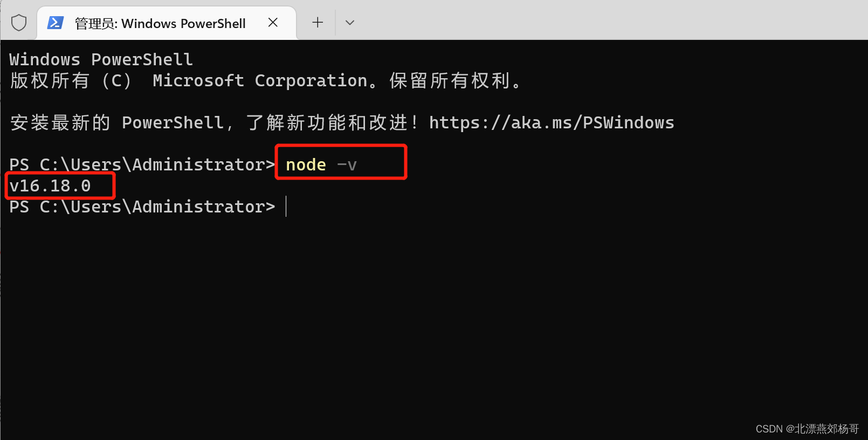Open a new terminal tab with the plus icon
This screenshot has height=440, width=868.
coord(317,23)
